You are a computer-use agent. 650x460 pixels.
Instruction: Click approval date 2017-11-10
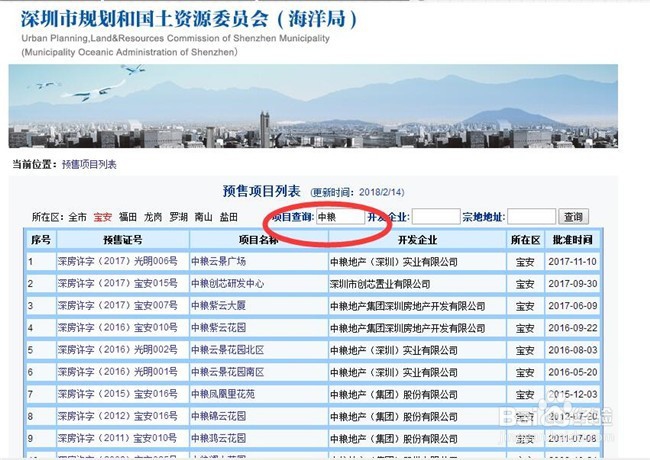coord(572,261)
